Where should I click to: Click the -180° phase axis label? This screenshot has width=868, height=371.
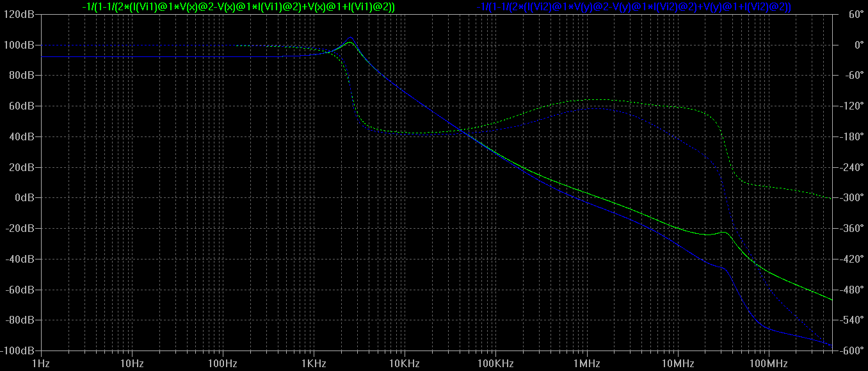(x=851, y=136)
